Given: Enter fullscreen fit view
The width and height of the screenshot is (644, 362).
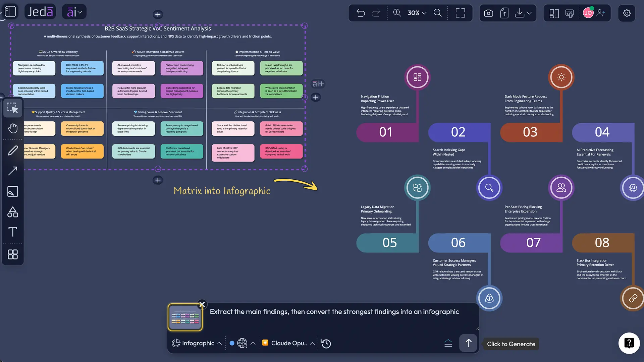Looking at the screenshot, I should [x=460, y=13].
